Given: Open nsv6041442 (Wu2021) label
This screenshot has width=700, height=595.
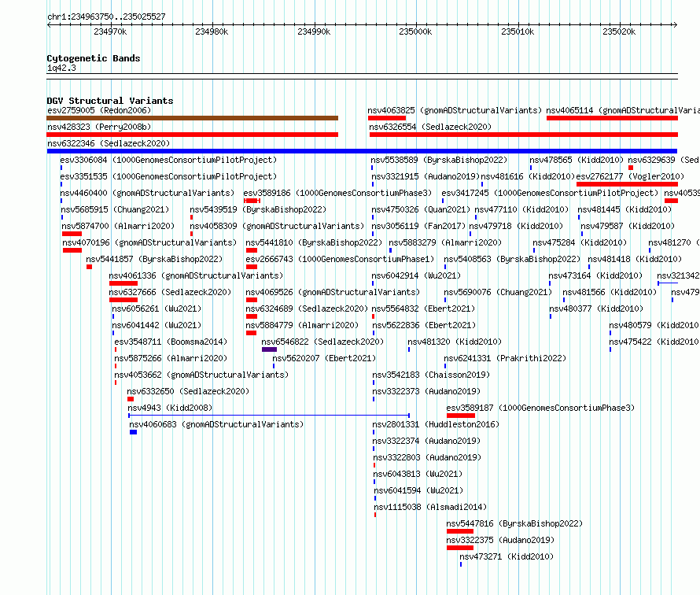Looking at the screenshot, I should 157,325.
